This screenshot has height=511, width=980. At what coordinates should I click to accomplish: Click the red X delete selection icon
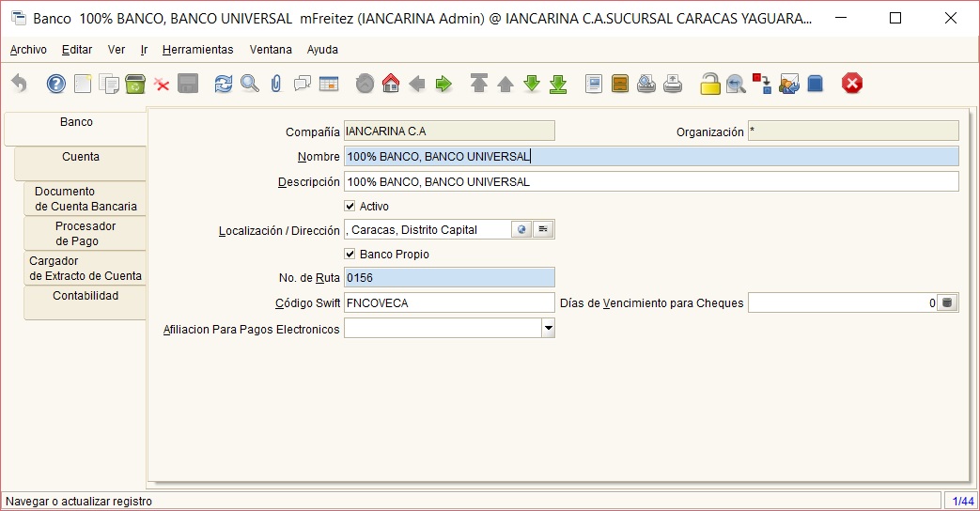point(162,84)
